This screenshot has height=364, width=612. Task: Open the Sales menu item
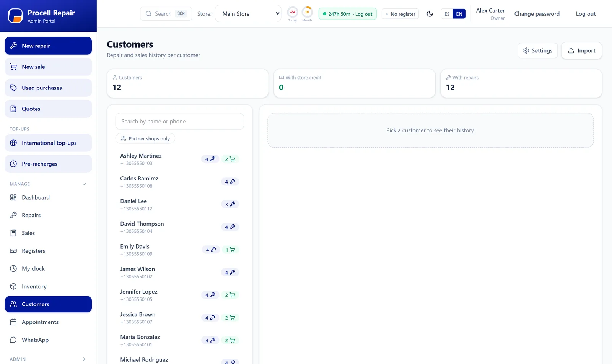pos(48,233)
